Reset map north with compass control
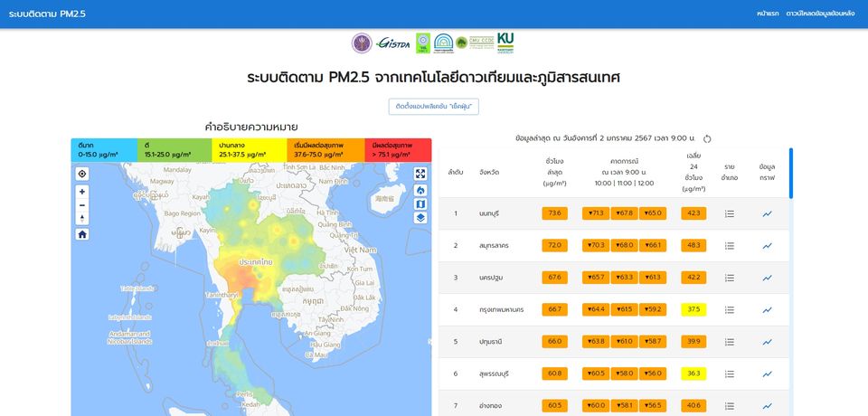This screenshot has width=868, height=416. point(82,219)
